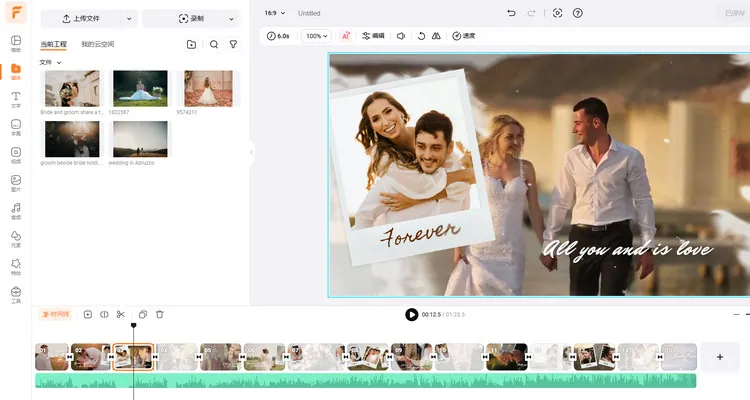Open the 16:9 aspect ratio dropdown
The image size is (750, 400).
275,13
